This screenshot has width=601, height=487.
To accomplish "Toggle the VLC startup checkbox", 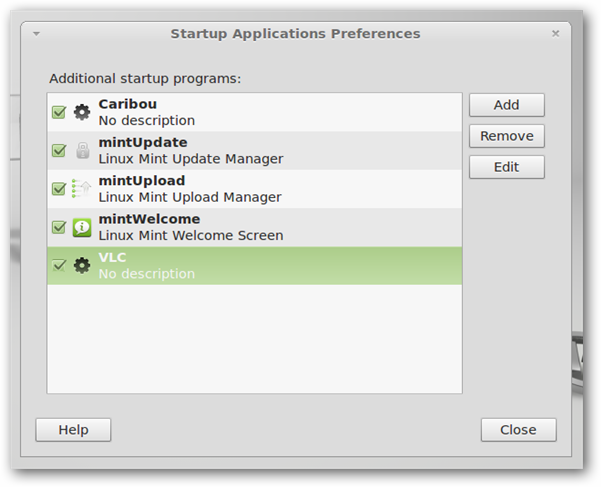I will tap(59, 266).
